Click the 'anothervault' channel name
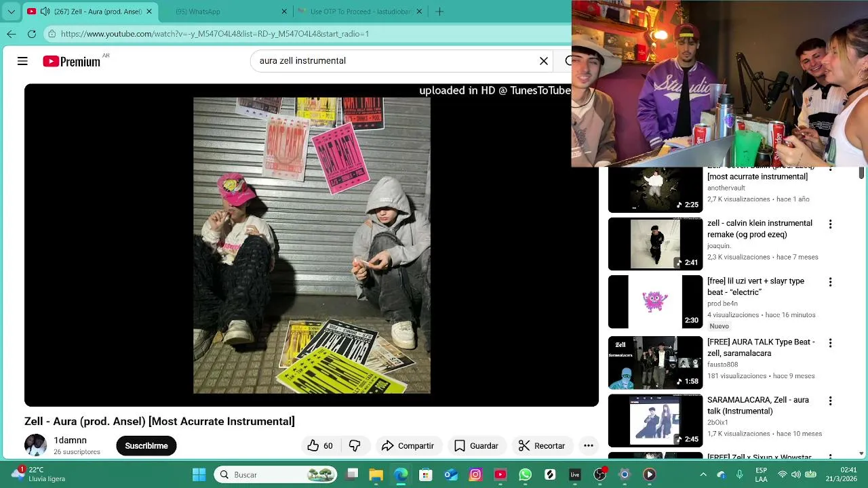The width and height of the screenshot is (868, 488). coord(726,188)
